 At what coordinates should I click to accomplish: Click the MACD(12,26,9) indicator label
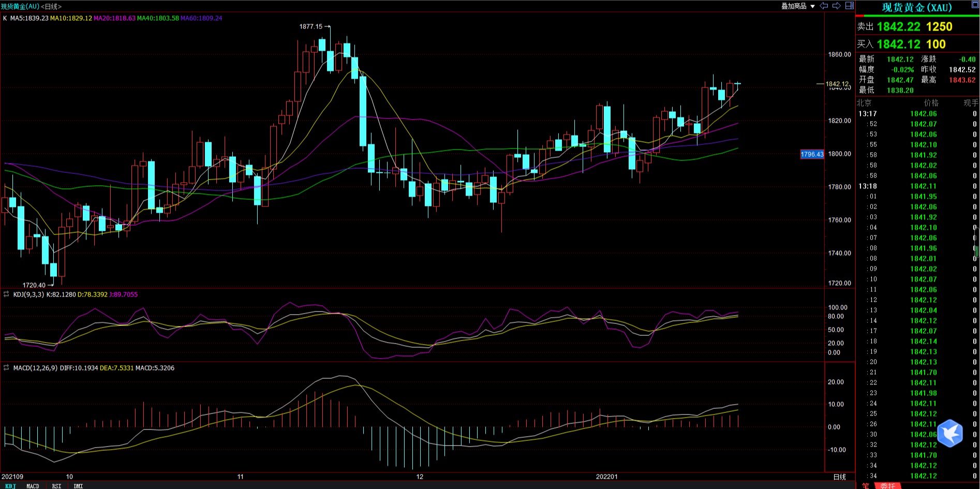35,368
